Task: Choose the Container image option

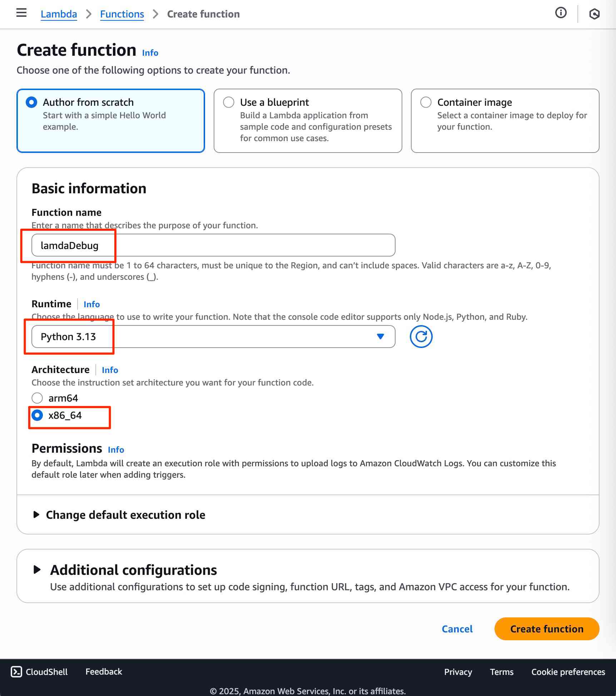Action: (x=426, y=103)
